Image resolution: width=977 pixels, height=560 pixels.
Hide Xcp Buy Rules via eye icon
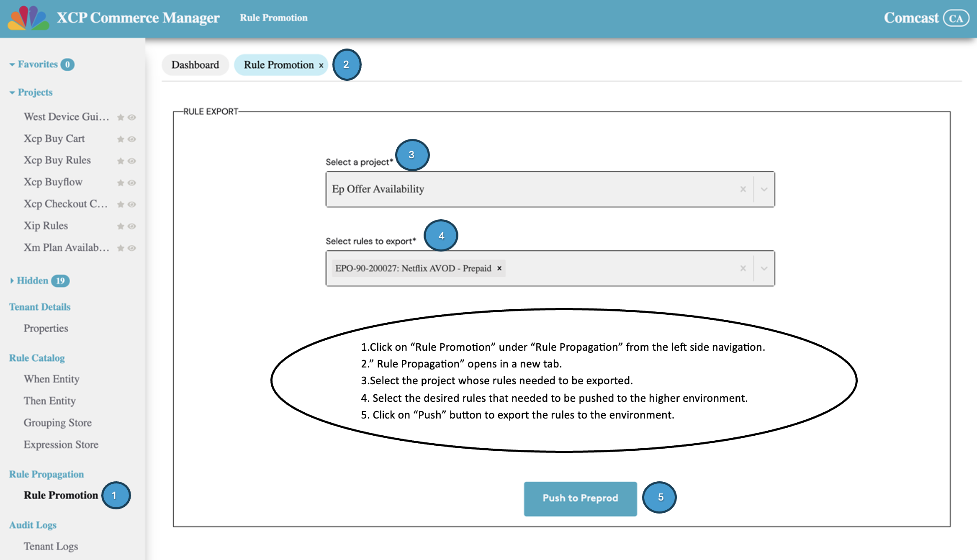point(132,161)
